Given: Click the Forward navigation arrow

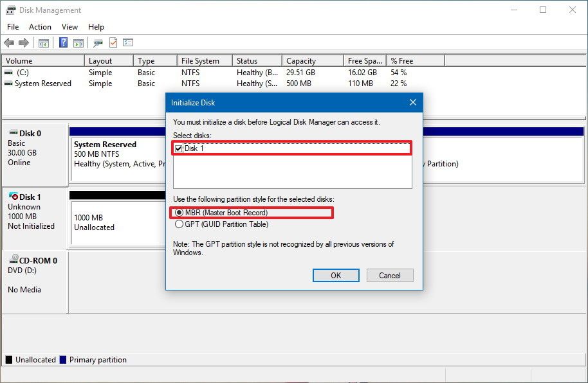Looking at the screenshot, I should coord(23,42).
